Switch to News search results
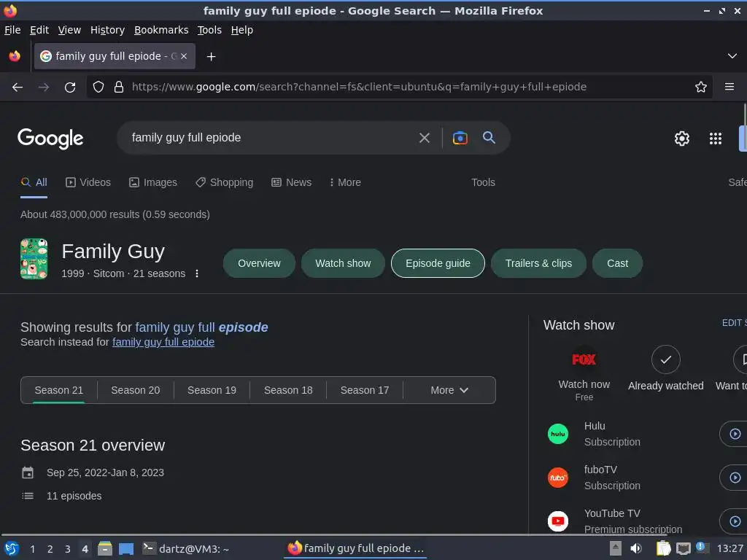 click(x=292, y=182)
